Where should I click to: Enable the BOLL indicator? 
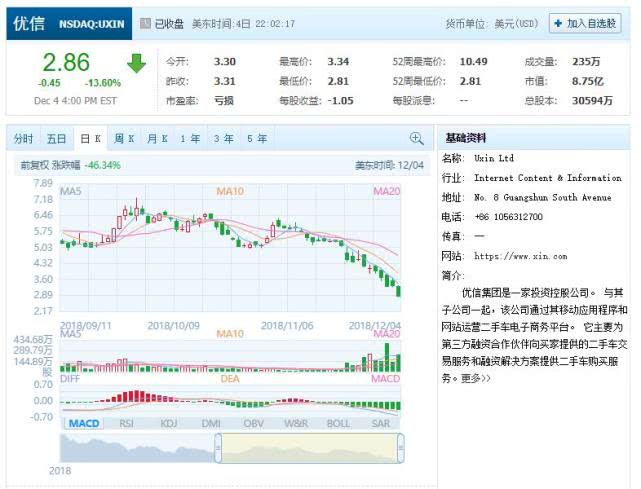[338, 424]
